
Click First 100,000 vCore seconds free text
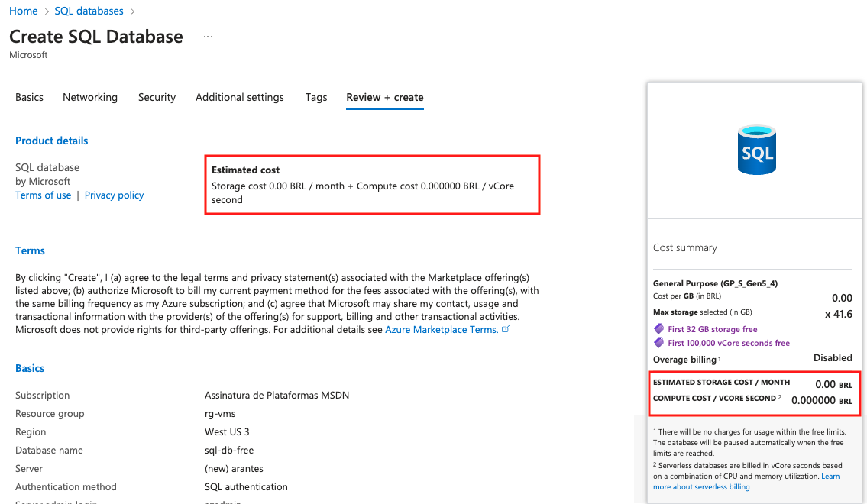[729, 343]
